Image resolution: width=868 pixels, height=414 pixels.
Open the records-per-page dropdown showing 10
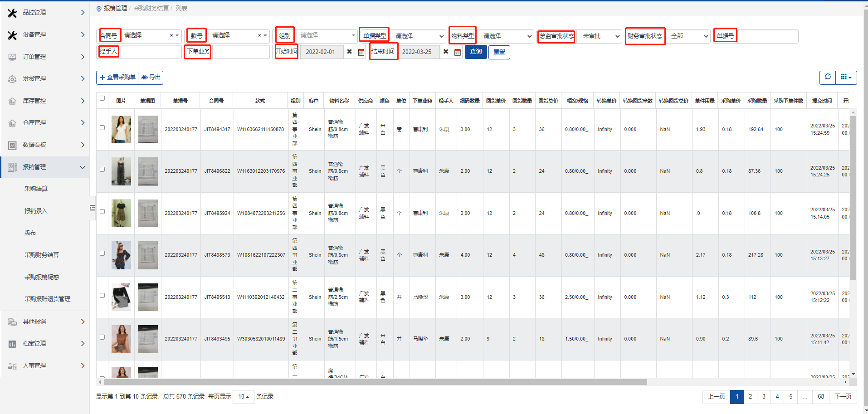tap(244, 397)
